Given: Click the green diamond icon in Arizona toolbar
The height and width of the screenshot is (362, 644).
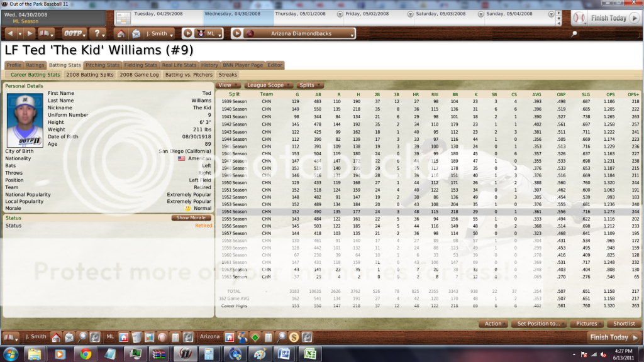Looking at the screenshot, I should 255,337.
